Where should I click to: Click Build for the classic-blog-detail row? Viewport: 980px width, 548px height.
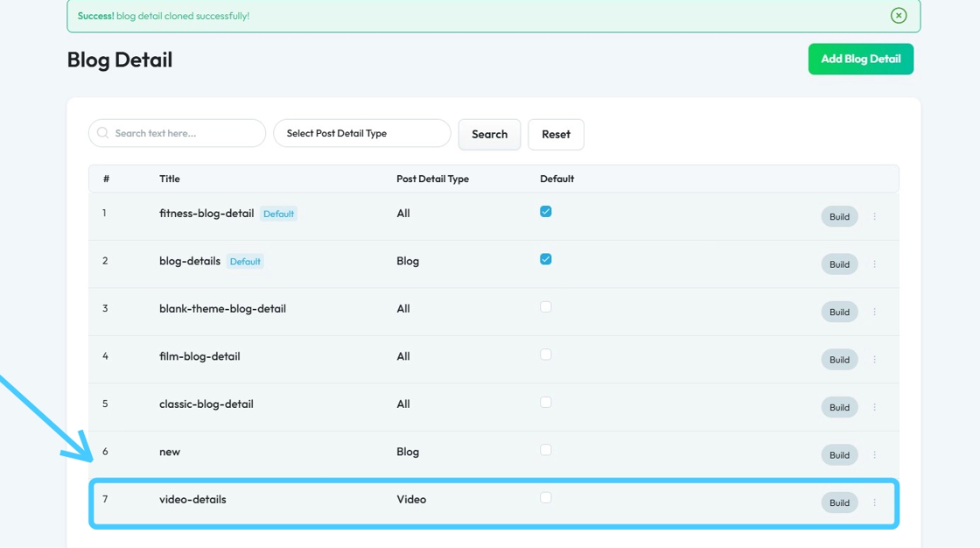pos(839,407)
